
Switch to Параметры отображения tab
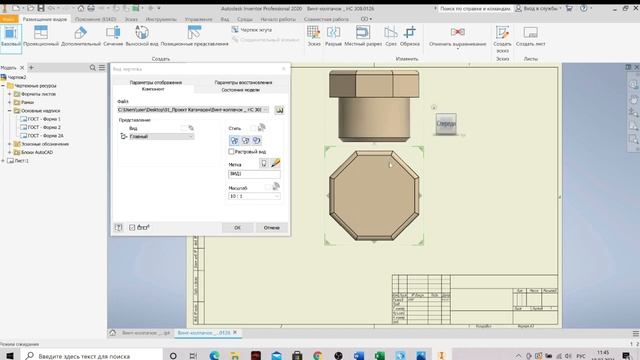click(x=156, y=82)
